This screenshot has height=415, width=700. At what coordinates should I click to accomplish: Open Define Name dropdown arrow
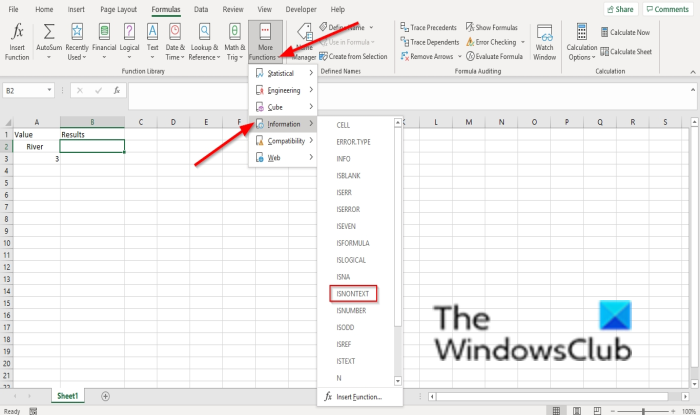(x=371, y=27)
